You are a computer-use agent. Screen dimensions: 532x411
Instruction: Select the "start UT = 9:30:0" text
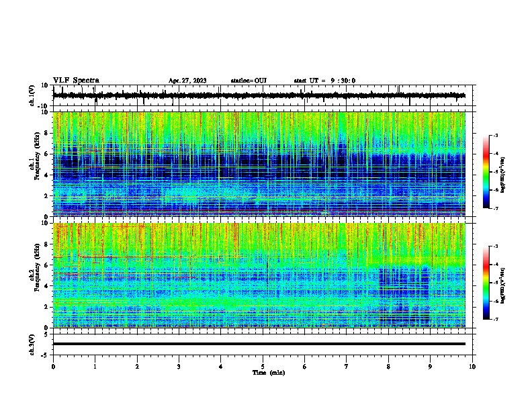[x=324, y=81]
